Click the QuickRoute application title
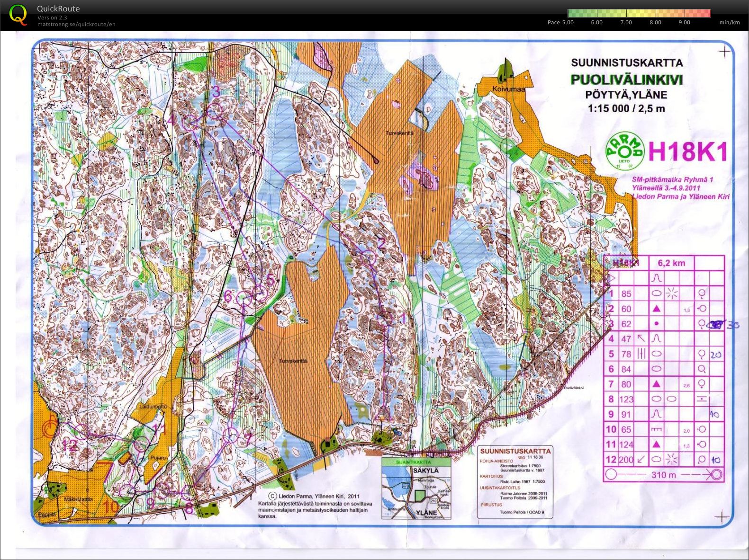The height and width of the screenshot is (560, 749). click(58, 9)
